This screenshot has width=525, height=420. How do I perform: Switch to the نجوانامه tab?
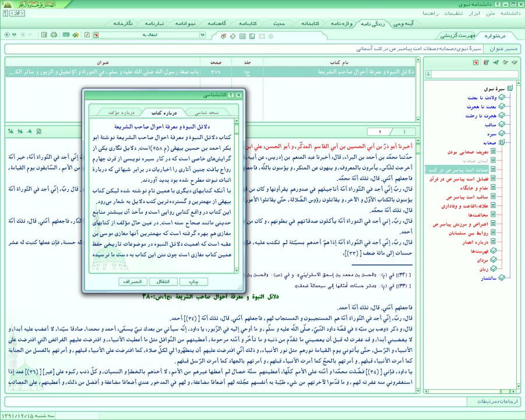pyautogui.click(x=185, y=24)
